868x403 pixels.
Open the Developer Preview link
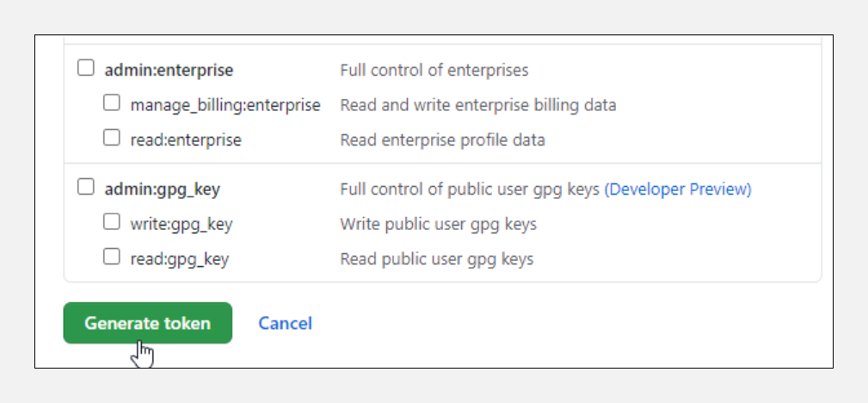pos(677,189)
